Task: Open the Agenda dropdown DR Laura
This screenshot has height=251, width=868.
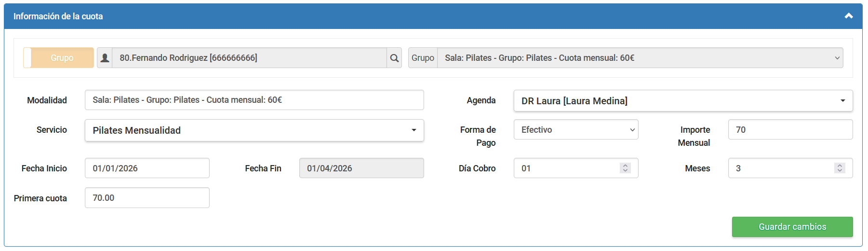Action: pos(682,101)
